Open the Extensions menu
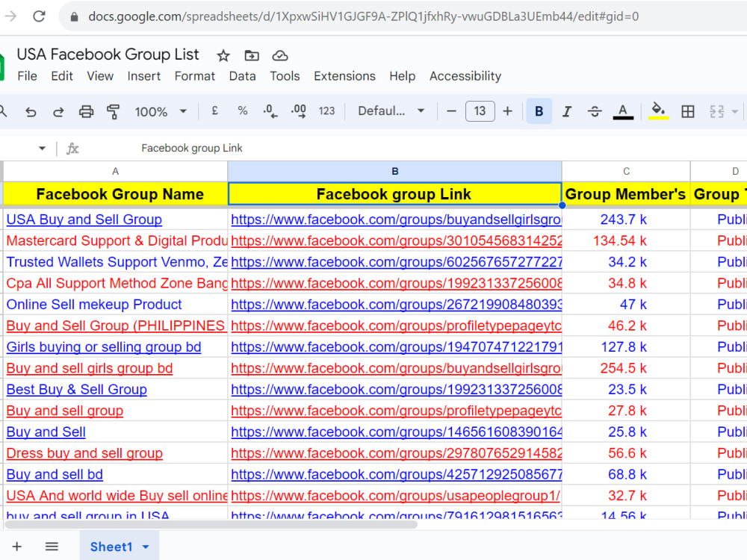747x560 pixels. coord(344,76)
